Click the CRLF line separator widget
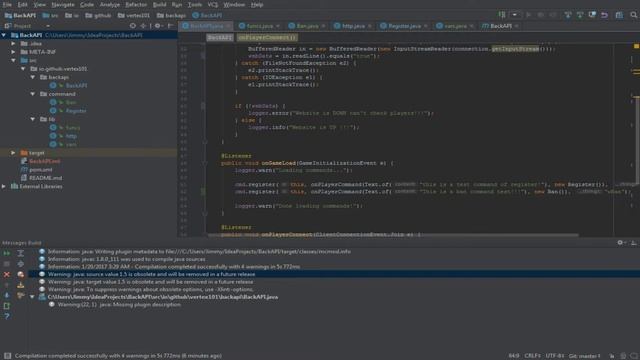Image resolution: width=640 pixels, height=360 pixels. (533, 356)
